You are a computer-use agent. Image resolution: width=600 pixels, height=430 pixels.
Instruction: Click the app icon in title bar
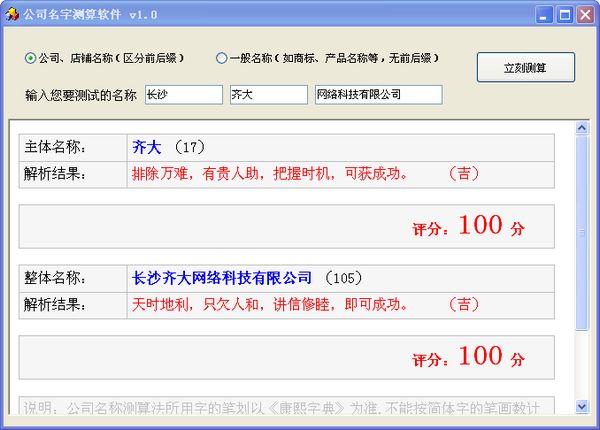click(12, 15)
